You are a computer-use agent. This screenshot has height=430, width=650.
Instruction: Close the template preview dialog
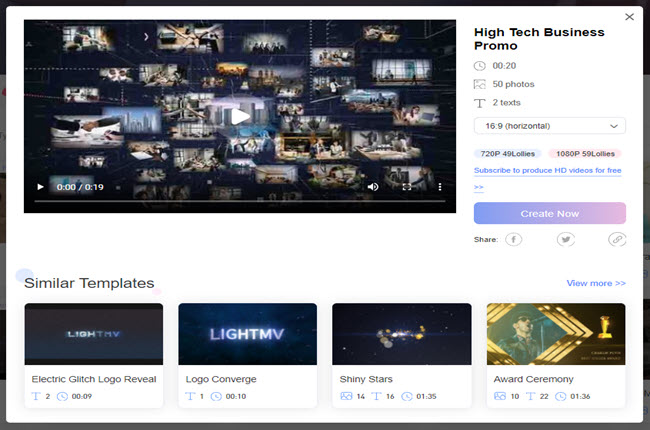pos(629,17)
